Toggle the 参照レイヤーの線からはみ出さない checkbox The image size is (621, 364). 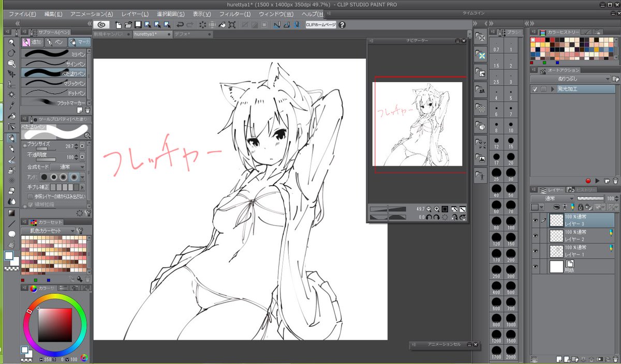pos(30,196)
